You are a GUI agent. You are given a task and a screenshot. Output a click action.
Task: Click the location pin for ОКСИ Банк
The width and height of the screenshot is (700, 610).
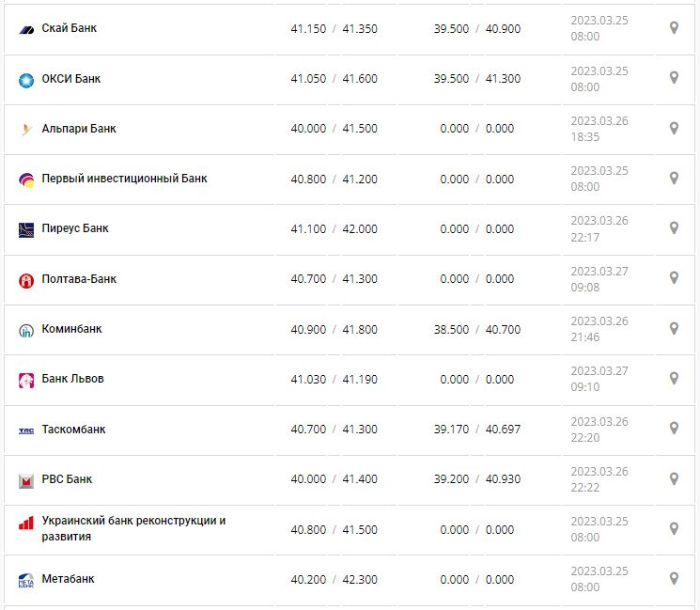click(x=674, y=78)
